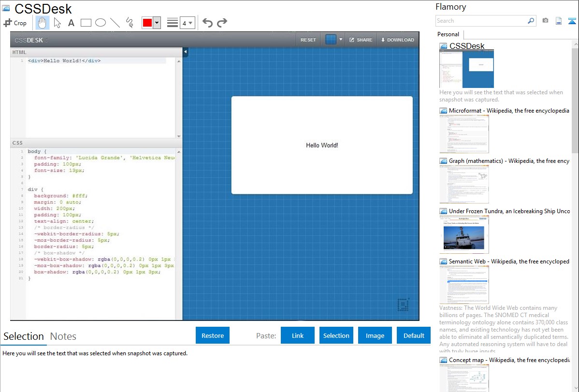Undo the last annotation
This screenshot has height=392, width=579.
[x=207, y=23]
